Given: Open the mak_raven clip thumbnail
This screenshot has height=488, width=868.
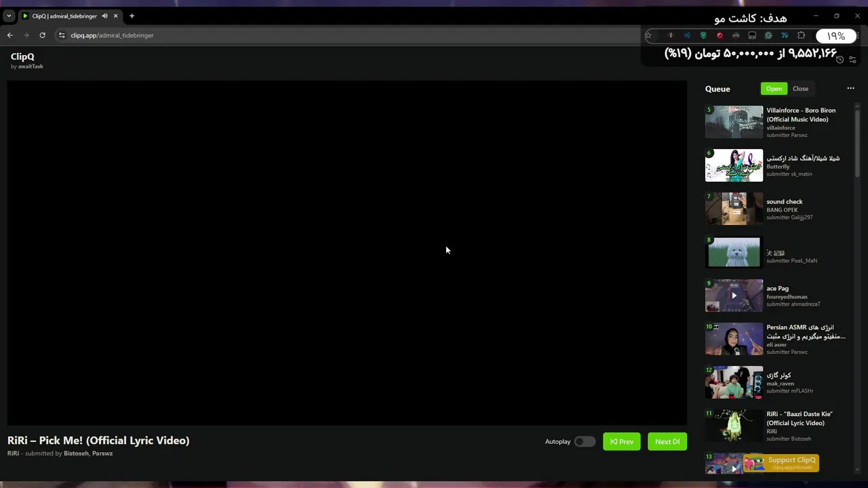Looking at the screenshot, I should (734, 382).
